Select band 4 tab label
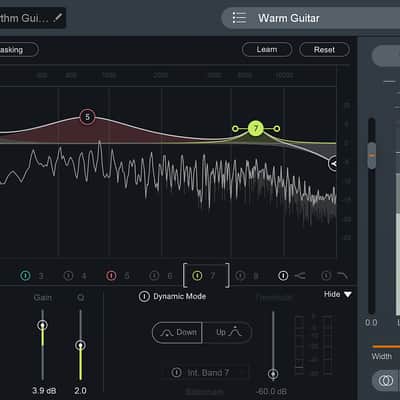 coord(84,276)
